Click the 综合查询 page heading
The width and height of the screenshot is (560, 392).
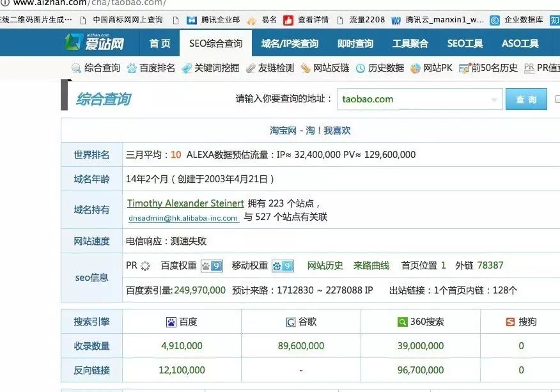104,99
